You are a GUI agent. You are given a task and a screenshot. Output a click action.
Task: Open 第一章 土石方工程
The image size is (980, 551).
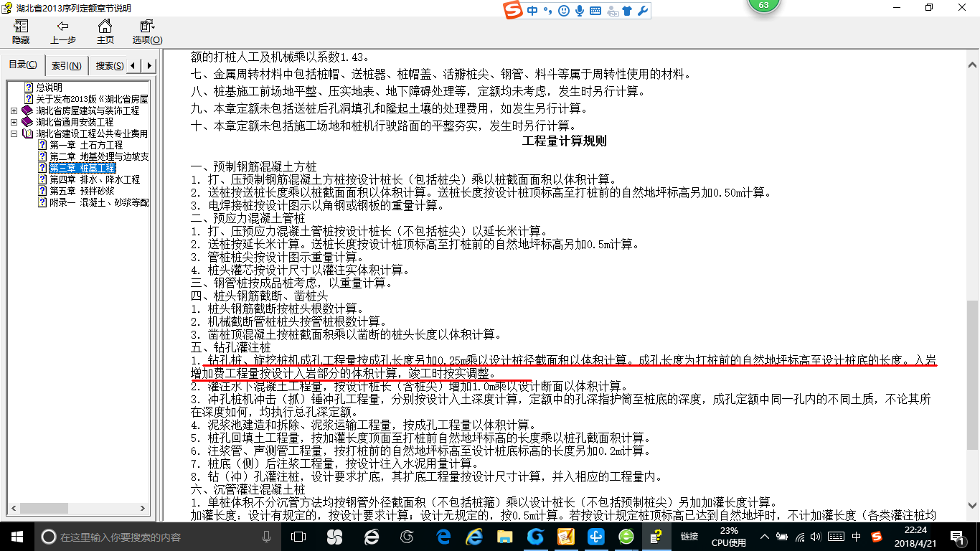point(86,145)
